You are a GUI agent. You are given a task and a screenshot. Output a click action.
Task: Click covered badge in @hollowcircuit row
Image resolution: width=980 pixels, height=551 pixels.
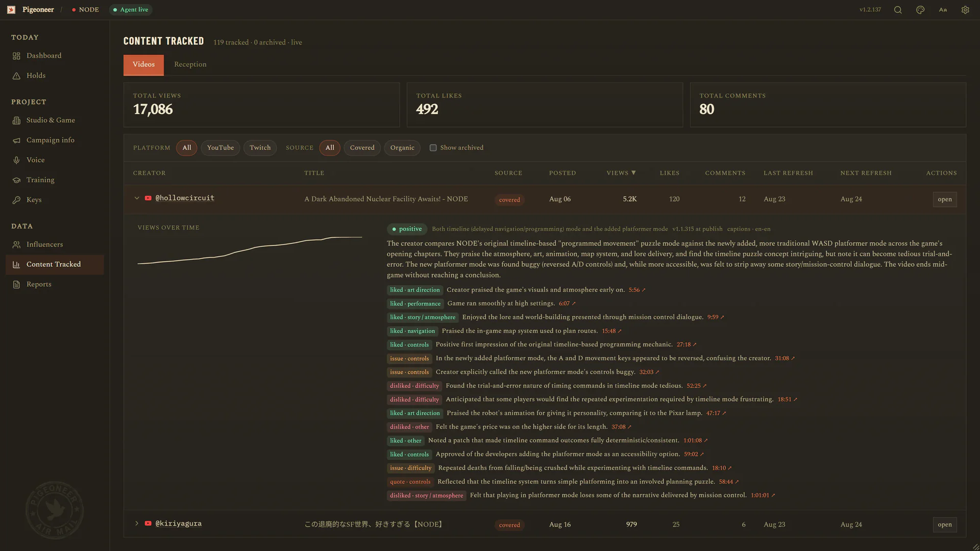click(x=509, y=200)
